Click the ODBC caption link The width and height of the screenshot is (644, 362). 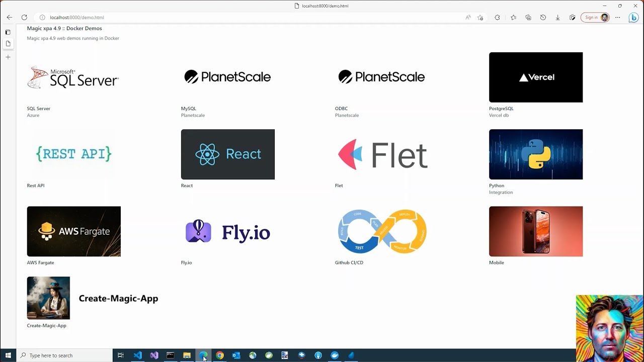(x=341, y=109)
